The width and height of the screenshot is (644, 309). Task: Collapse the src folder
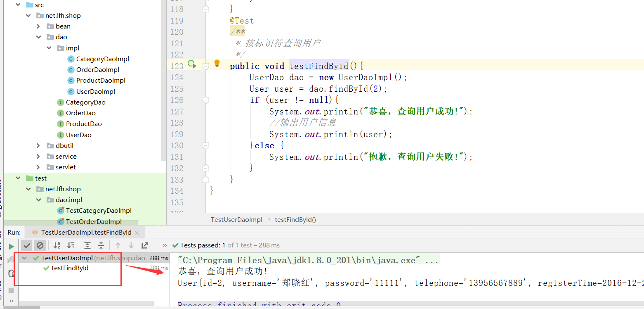[18, 5]
